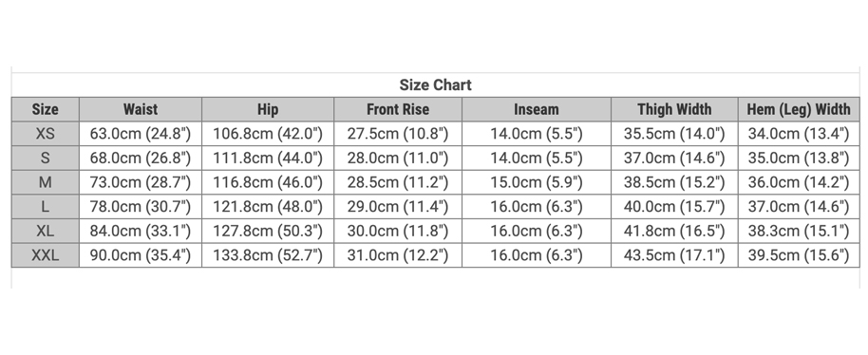
Task: Select the Size column header cell
Action: [46, 109]
